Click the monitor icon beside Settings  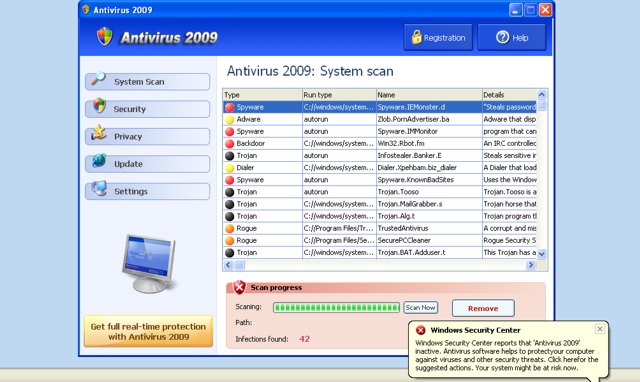[99, 188]
